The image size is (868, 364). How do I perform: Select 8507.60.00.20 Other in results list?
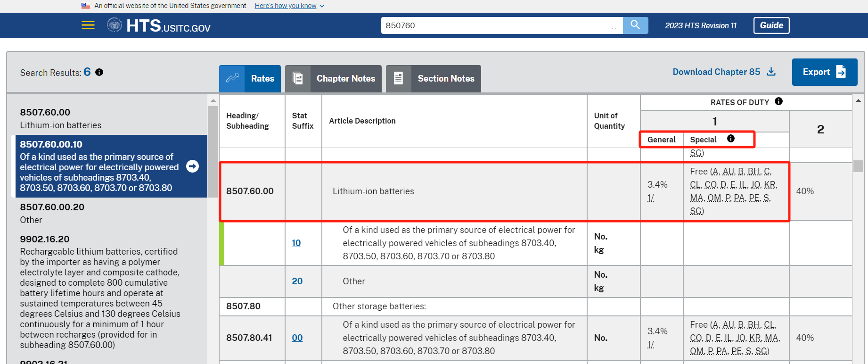52,213
